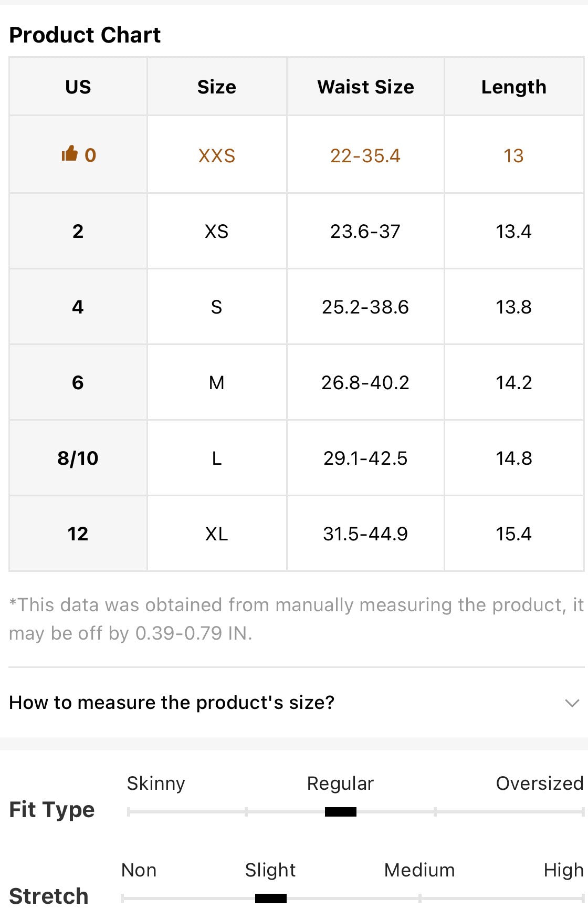Tap the Medium stretch label

[419, 870]
